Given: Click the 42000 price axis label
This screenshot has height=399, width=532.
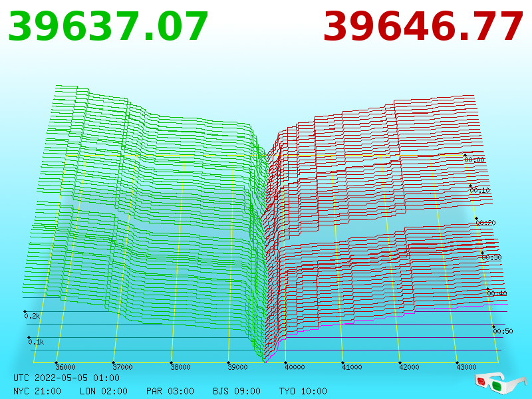Looking at the screenshot, I should 409,367.
